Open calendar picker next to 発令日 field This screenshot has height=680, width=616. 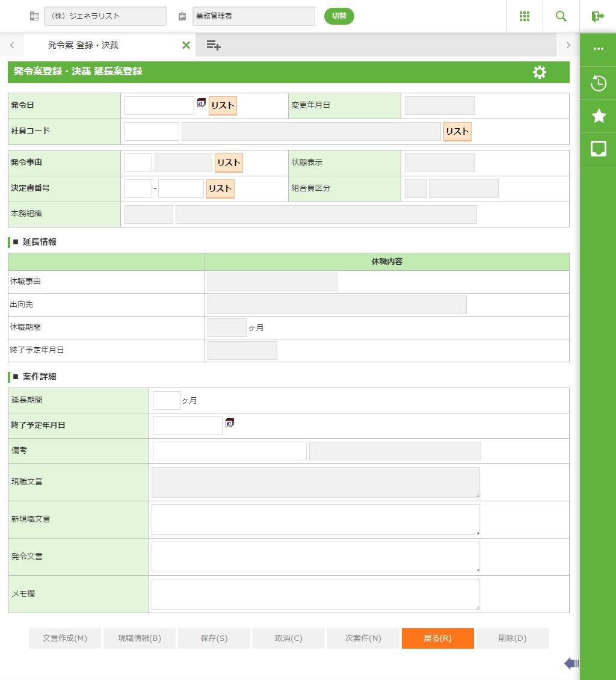202,103
